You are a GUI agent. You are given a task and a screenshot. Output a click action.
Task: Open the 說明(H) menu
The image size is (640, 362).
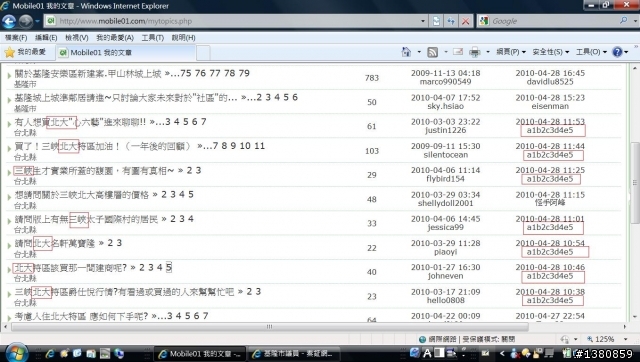(x=183, y=38)
